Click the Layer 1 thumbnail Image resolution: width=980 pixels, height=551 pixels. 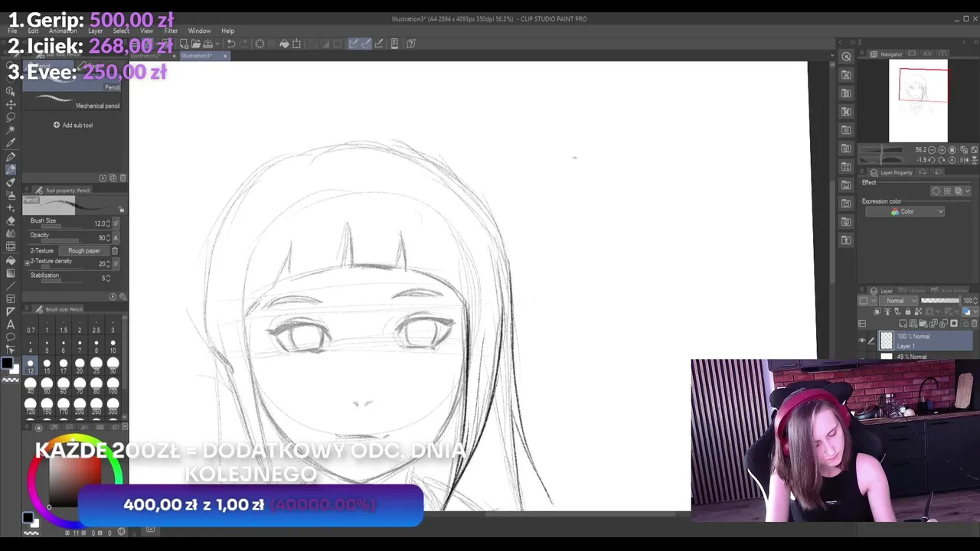(886, 341)
